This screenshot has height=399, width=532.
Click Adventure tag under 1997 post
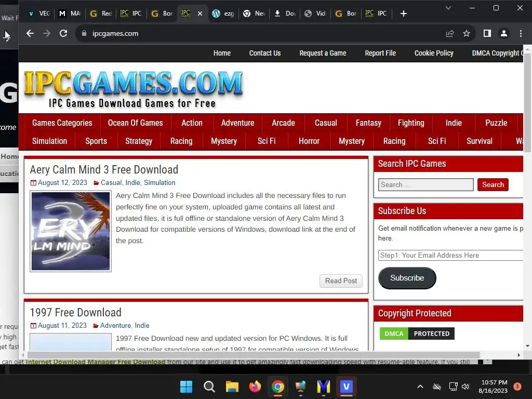[115, 325]
